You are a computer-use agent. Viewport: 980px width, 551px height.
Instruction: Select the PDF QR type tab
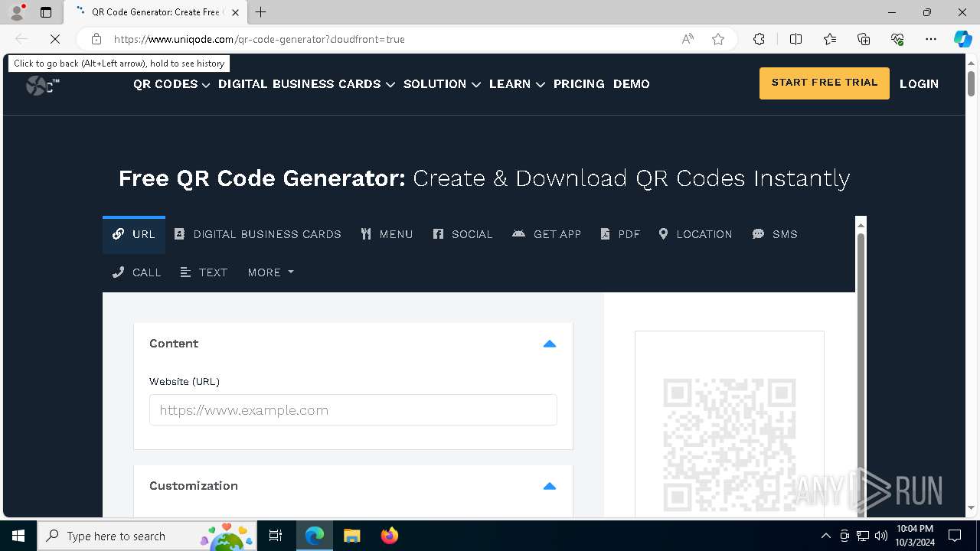pyautogui.click(x=620, y=234)
